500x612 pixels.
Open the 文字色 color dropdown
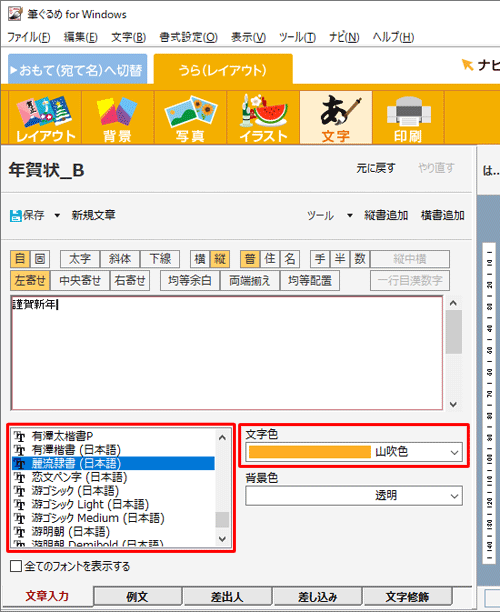pos(454,452)
